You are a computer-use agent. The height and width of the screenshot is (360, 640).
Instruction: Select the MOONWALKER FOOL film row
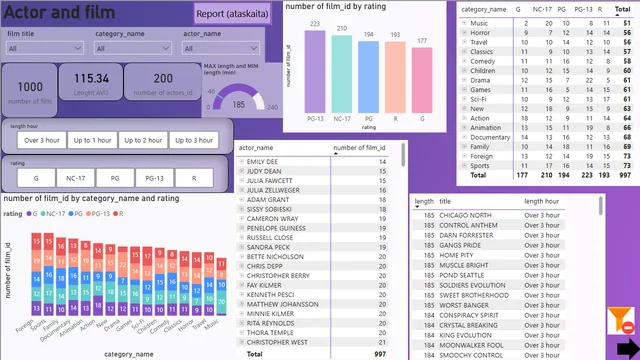click(489, 345)
